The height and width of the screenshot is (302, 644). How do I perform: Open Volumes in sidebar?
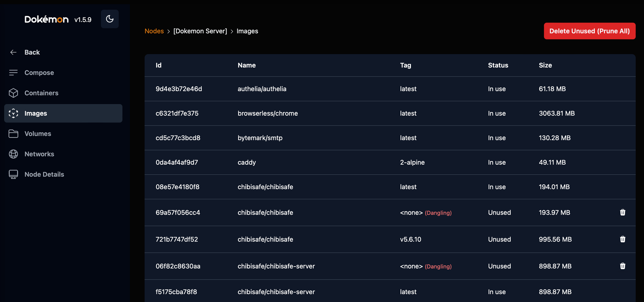click(x=63, y=133)
